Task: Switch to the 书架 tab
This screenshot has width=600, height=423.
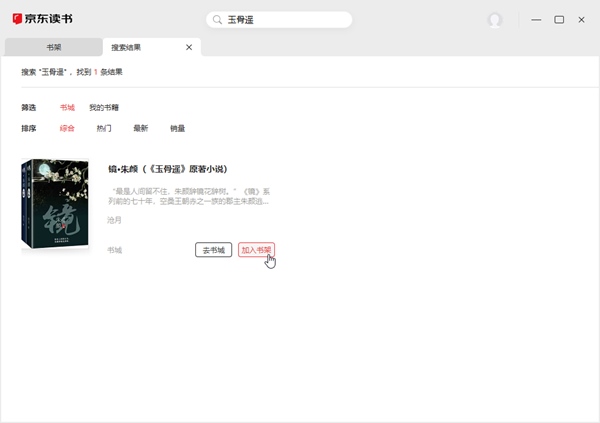Action: pos(53,47)
